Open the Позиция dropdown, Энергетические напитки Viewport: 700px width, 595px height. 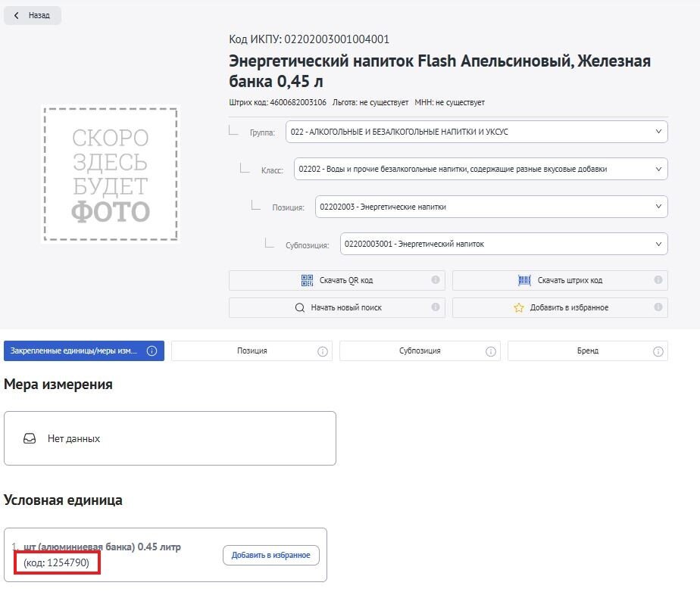pyautogui.click(x=491, y=207)
